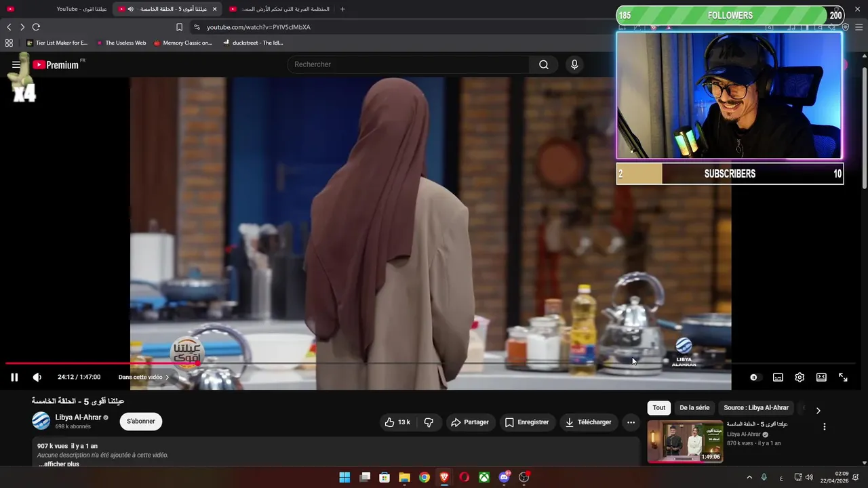
Task: Expand description with '...afficher plus'
Action: pos(59,464)
